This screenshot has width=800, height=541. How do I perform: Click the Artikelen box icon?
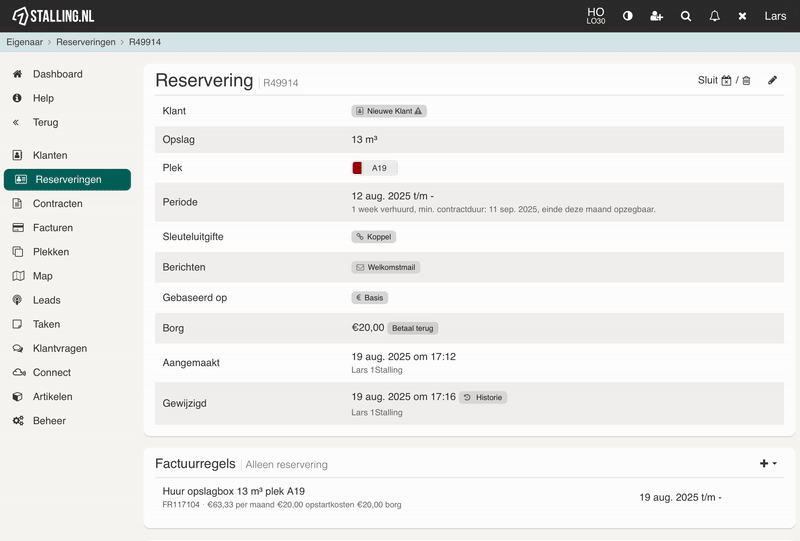coord(17,397)
